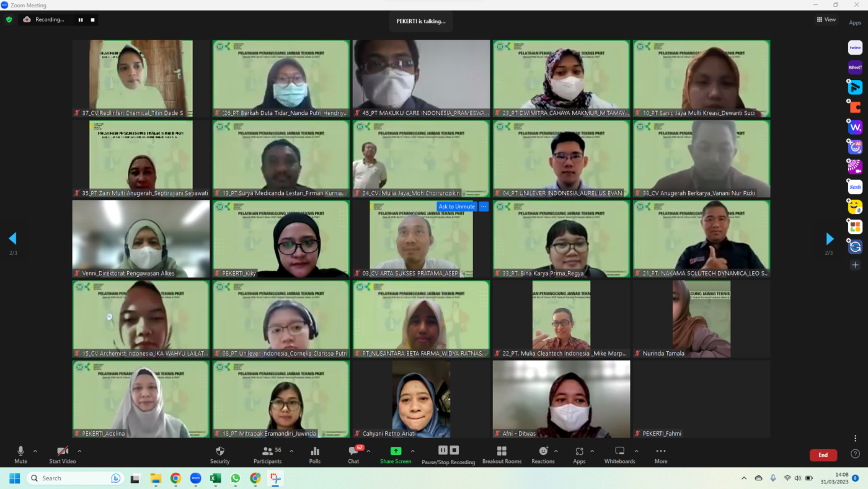
Task: Turn on camera with Start Video
Action: point(62,454)
